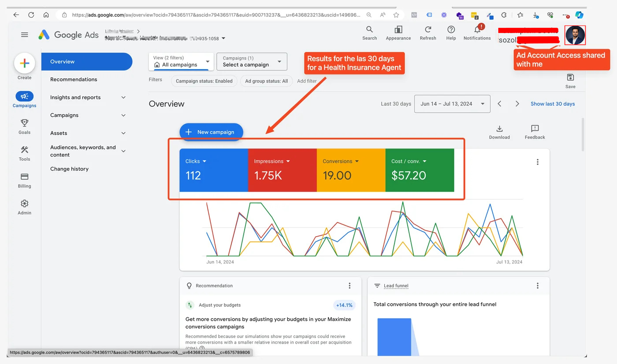Open the hamburger main menu
The image size is (617, 364).
pyautogui.click(x=25, y=35)
